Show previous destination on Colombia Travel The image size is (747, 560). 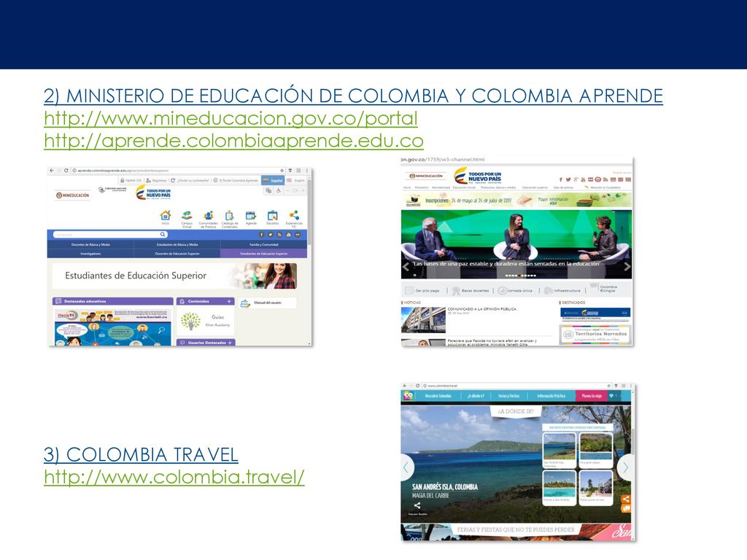pos(406,467)
